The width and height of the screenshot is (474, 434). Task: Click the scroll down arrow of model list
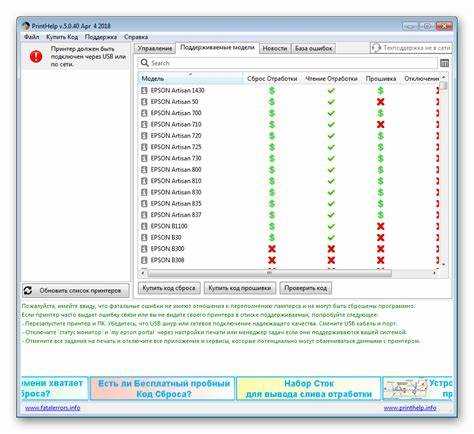click(444, 265)
